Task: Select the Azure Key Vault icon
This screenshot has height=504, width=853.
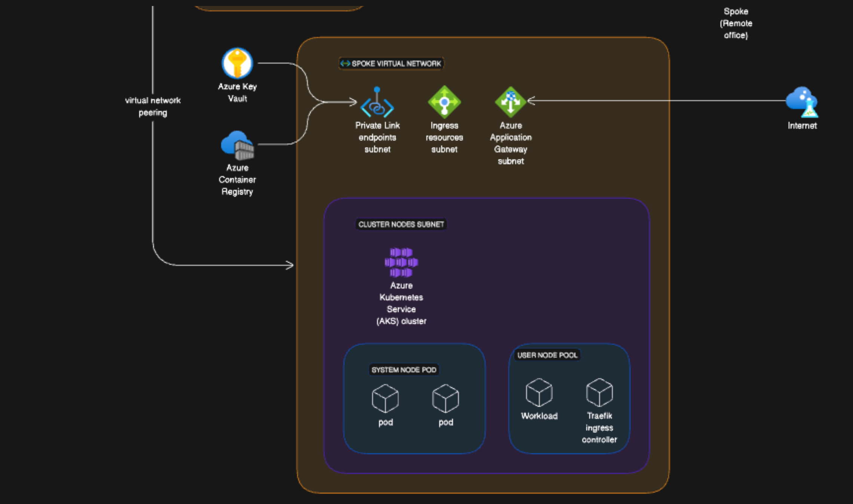Action: tap(237, 63)
